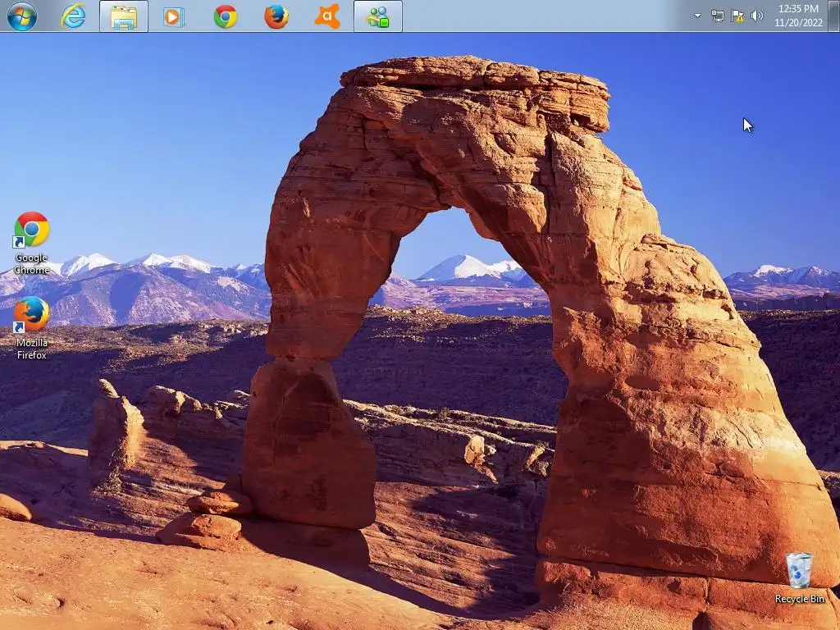Image resolution: width=840 pixels, height=630 pixels.
Task: Click the Show Desktop strip beside clock
Action: point(833,16)
